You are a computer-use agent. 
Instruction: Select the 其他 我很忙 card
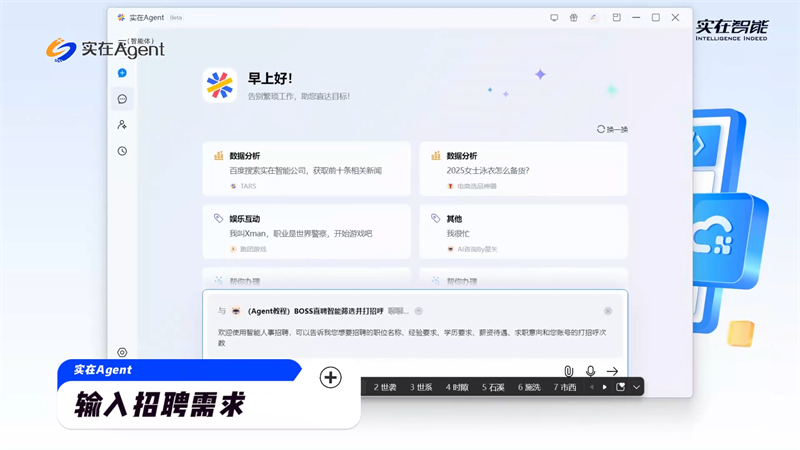[523, 231]
